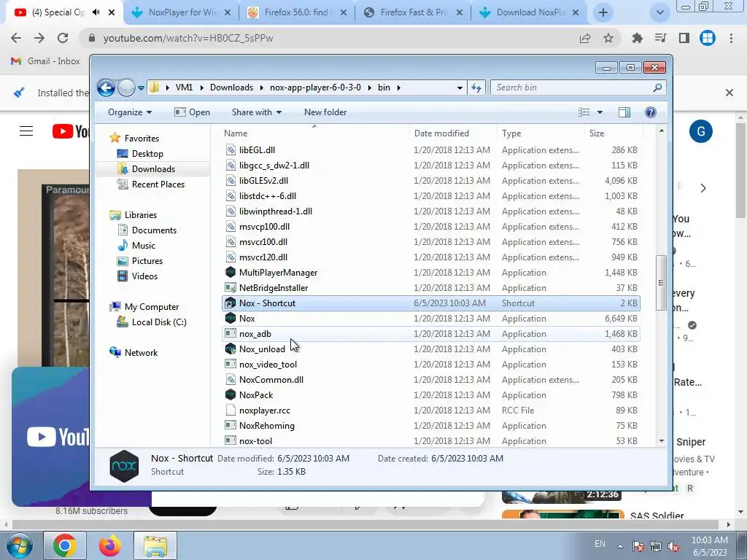747x560 pixels.
Task: Open address bar previous locations dropdown
Action: (460, 88)
